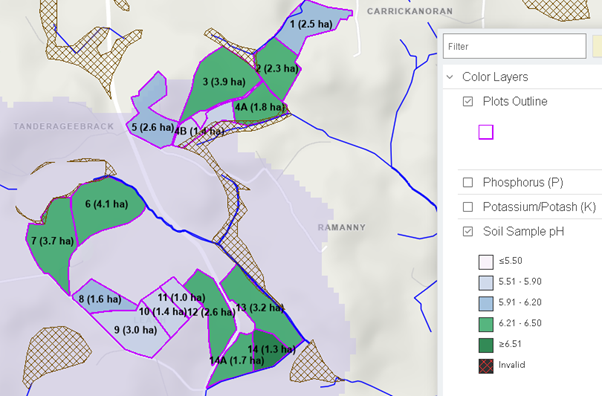Image resolution: width=602 pixels, height=396 pixels.
Task: Click the 5.91 - 6.20 pH legend swatch
Action: 486,303
